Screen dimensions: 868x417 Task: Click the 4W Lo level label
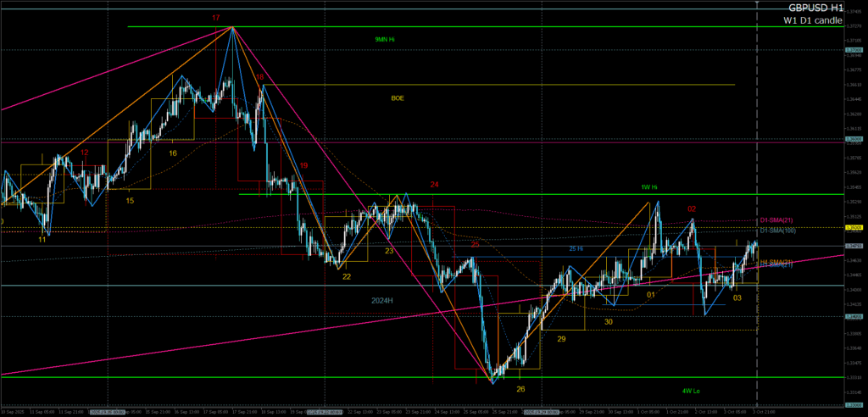(x=693, y=391)
